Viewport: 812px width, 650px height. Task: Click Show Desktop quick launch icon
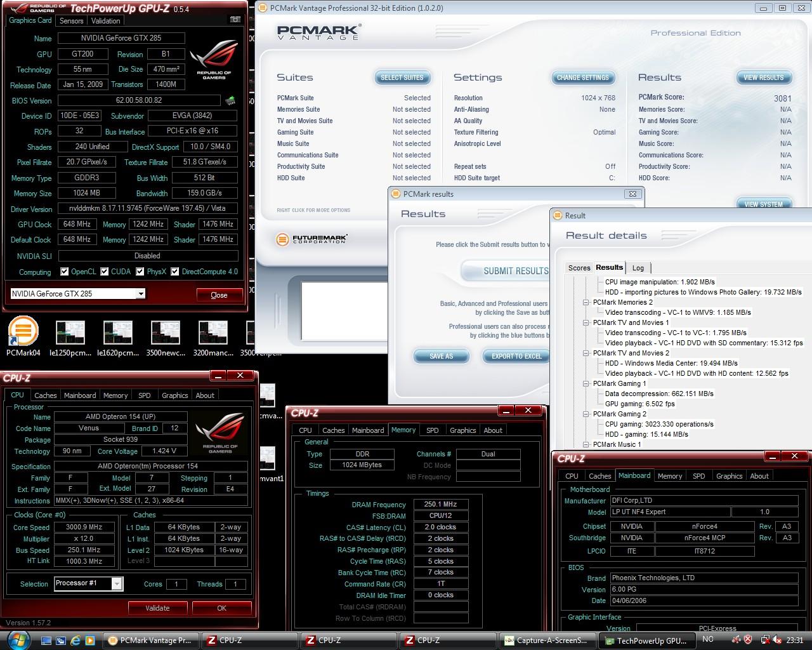coord(47,640)
